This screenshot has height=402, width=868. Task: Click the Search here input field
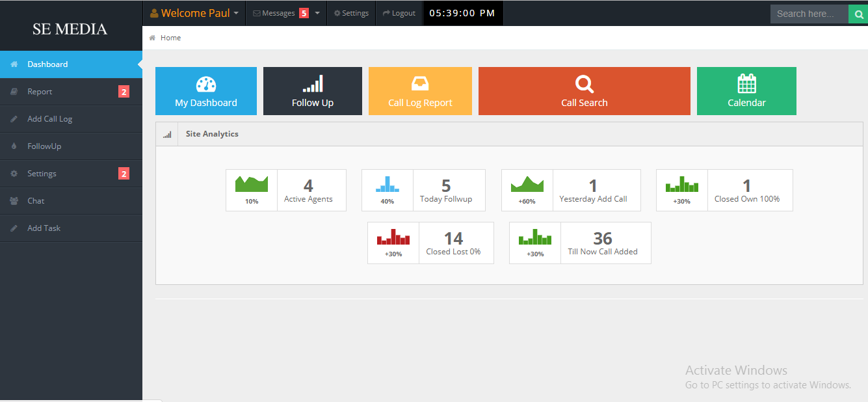[809, 14]
